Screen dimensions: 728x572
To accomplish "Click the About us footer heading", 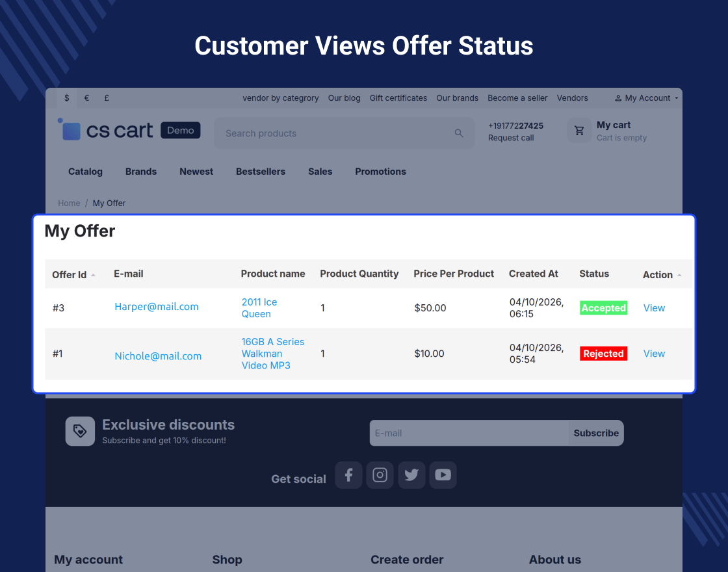I will [x=555, y=560].
